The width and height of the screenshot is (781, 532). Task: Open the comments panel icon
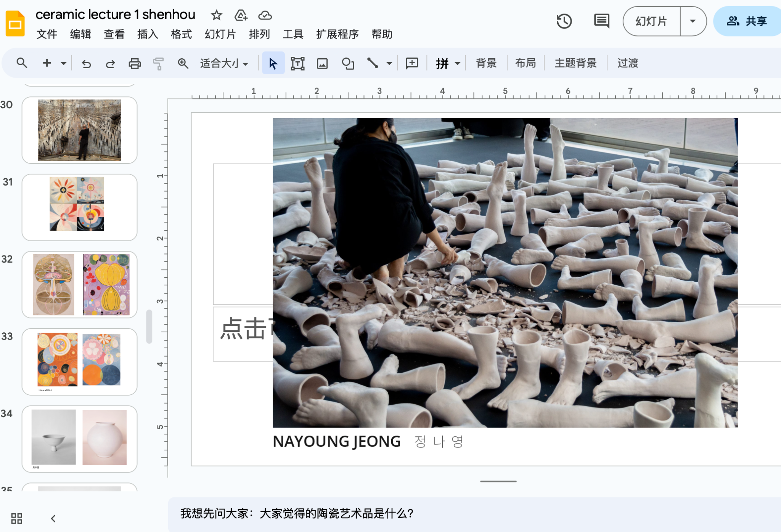coord(601,21)
